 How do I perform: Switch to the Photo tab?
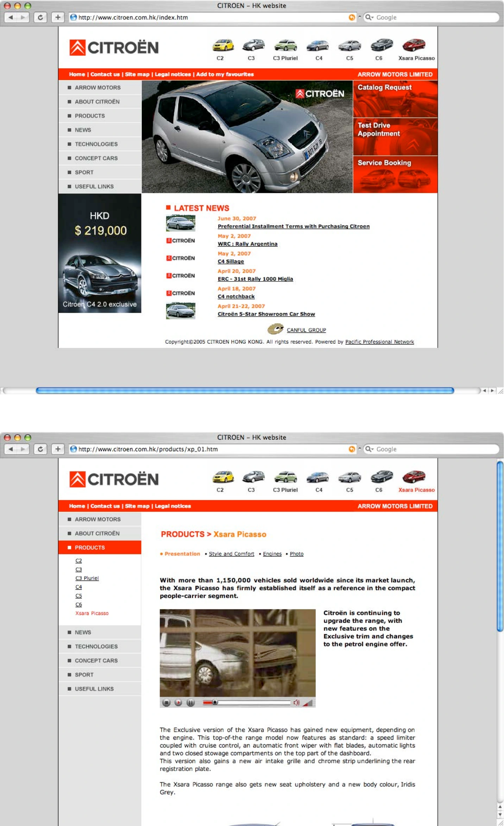pyautogui.click(x=296, y=554)
